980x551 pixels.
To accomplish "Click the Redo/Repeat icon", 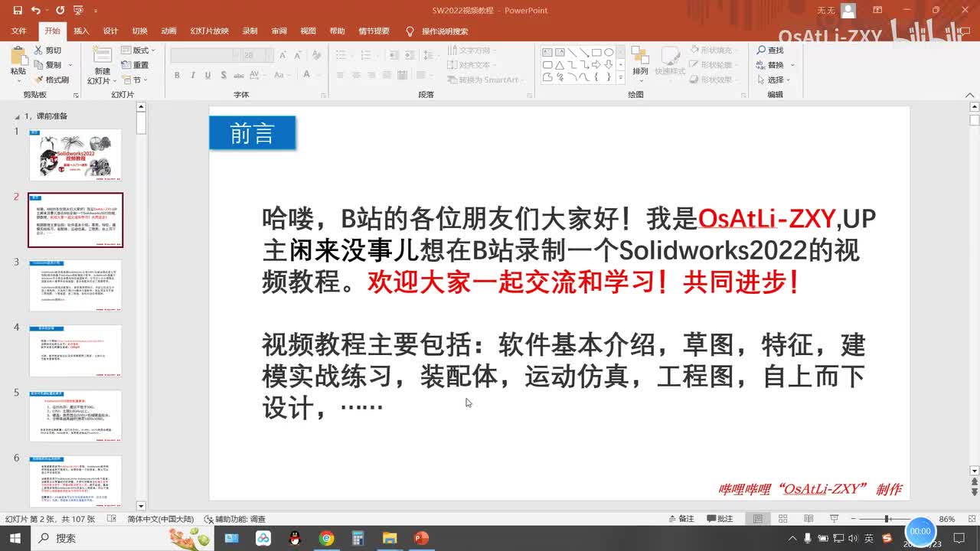I will pyautogui.click(x=60, y=11).
